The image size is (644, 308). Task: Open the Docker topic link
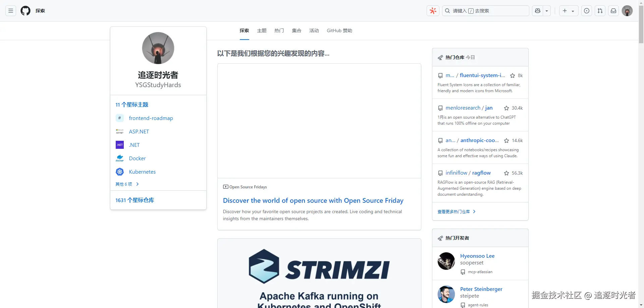coord(137,158)
